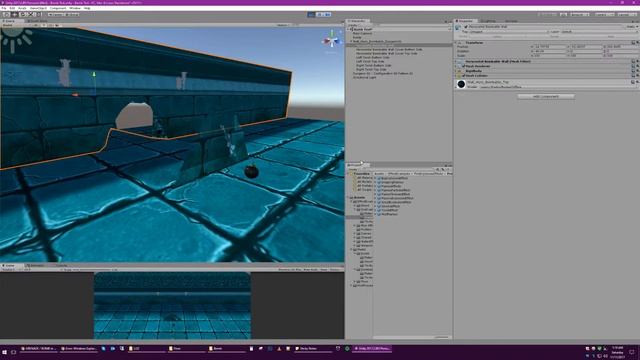The image size is (640, 360).
Task: Open the Layer dropdown in Inspector
Action: coord(600,32)
